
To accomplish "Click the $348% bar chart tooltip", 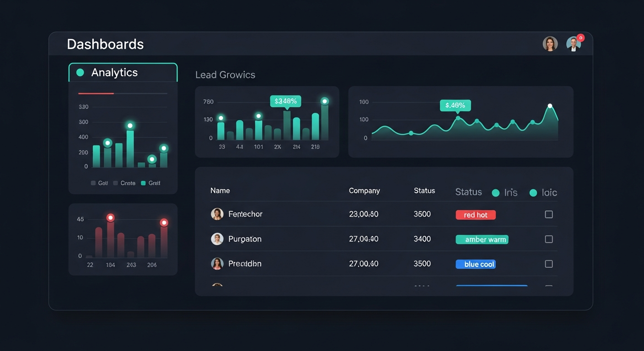I will click(286, 101).
